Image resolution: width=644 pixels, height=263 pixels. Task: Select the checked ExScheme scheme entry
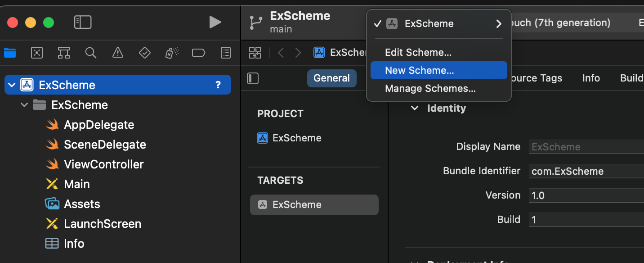point(439,23)
